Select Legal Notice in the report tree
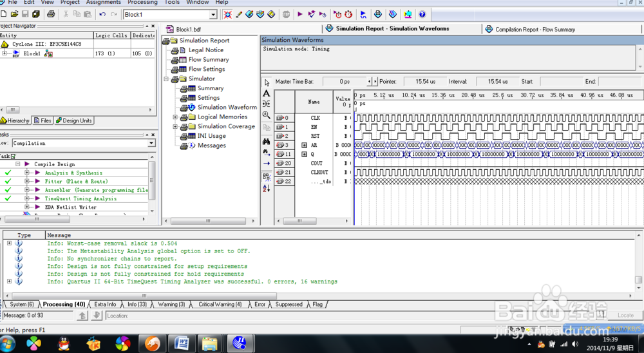This screenshot has height=353, width=644. (206, 50)
